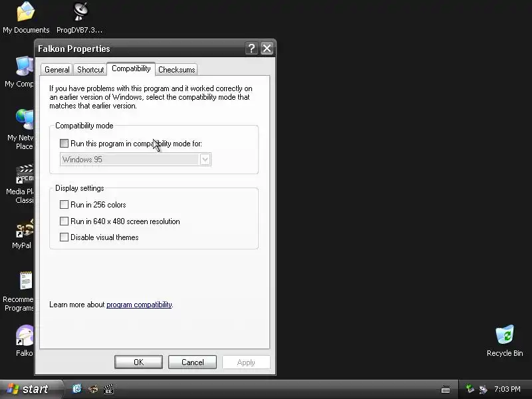Check Disable visual themes
This screenshot has width=532, height=399.
64,237
